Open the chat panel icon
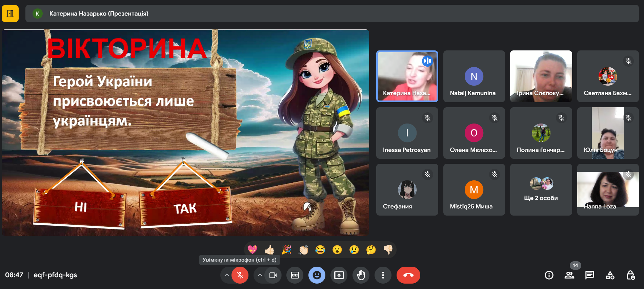Screen dimensions: 644x289 (589, 275)
